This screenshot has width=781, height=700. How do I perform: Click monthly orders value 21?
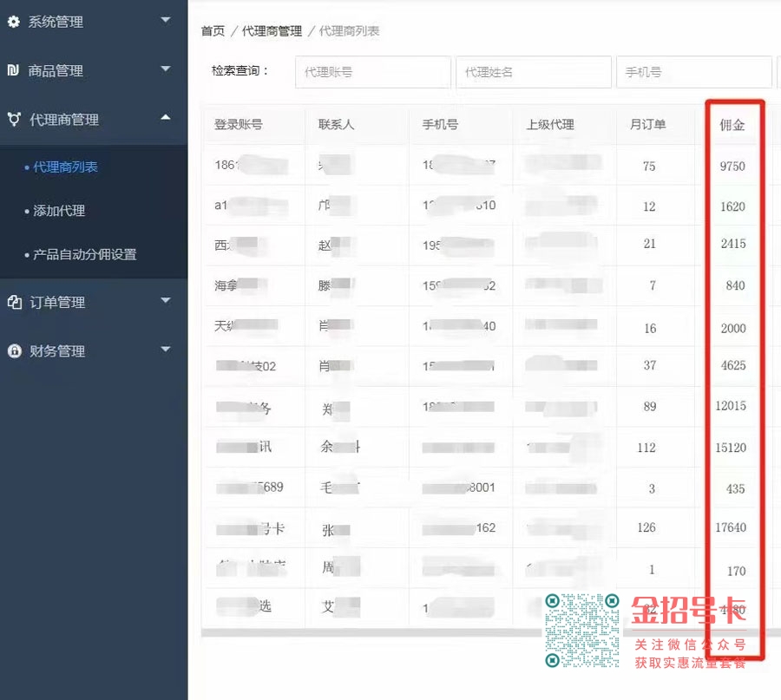click(649, 244)
